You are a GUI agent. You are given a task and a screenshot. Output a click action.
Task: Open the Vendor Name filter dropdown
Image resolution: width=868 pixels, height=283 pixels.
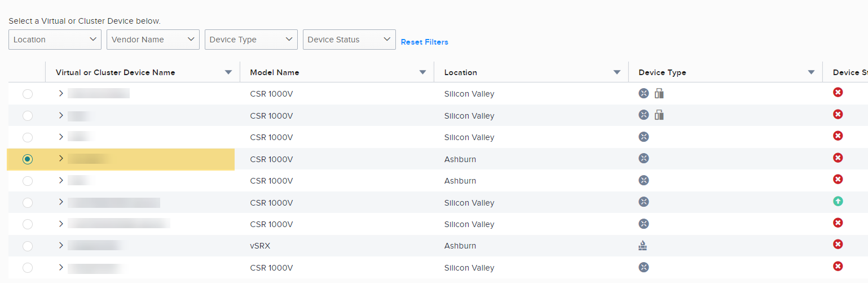pyautogui.click(x=153, y=40)
